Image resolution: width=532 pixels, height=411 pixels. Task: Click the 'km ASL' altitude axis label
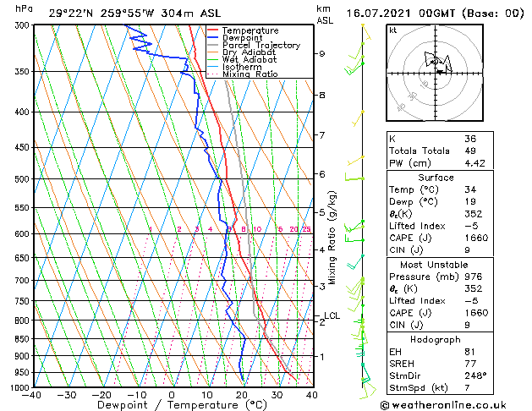pyautogui.click(x=325, y=15)
